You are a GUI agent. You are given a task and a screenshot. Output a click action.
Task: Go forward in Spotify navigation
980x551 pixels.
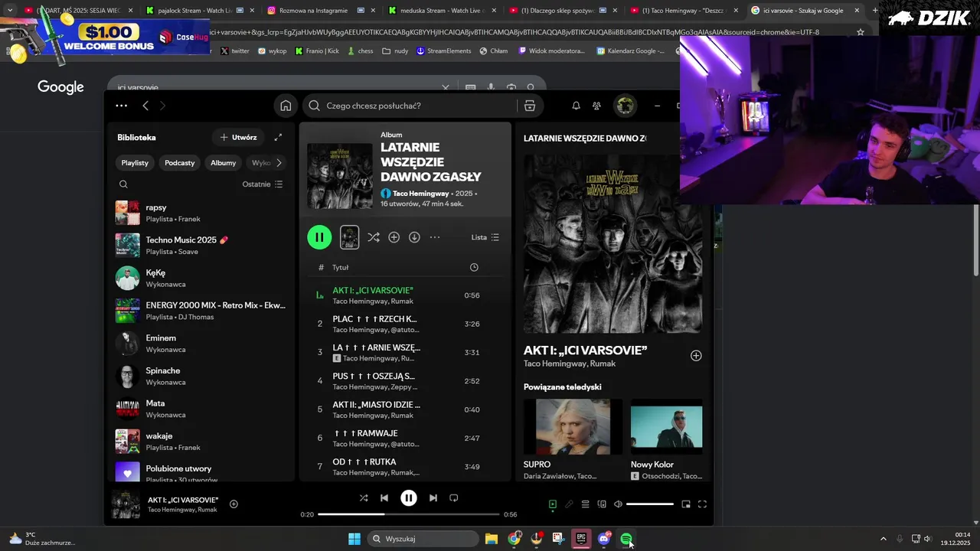coord(162,106)
